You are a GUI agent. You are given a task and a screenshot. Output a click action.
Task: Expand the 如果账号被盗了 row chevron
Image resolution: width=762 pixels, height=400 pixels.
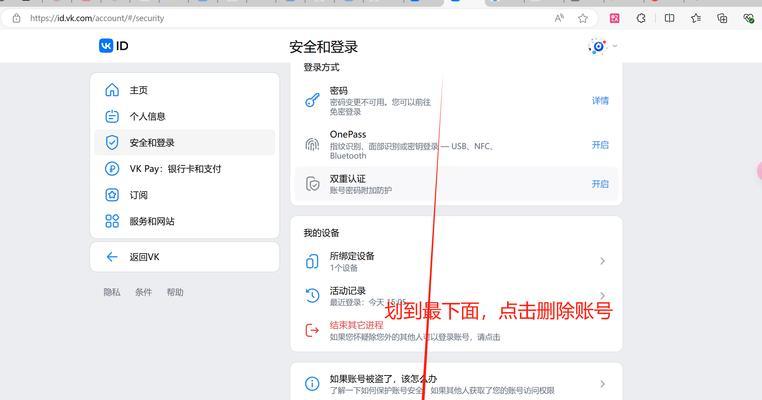[603, 384]
